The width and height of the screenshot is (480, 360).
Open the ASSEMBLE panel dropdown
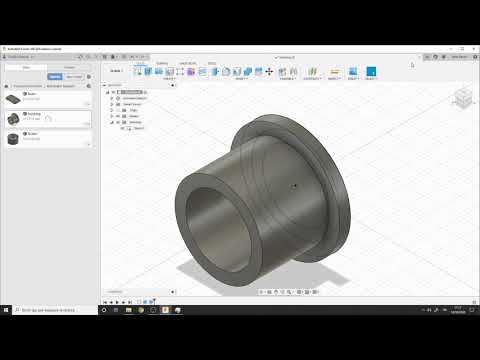[287, 79]
